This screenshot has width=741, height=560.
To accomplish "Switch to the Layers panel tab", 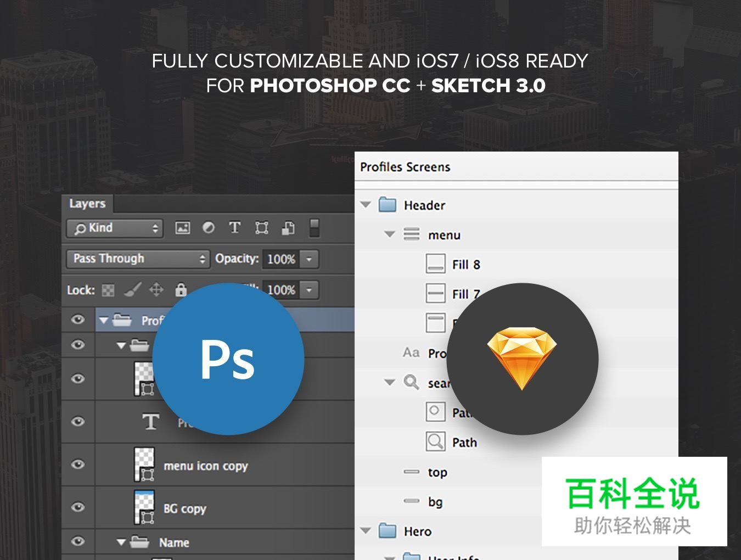I will tap(88, 204).
